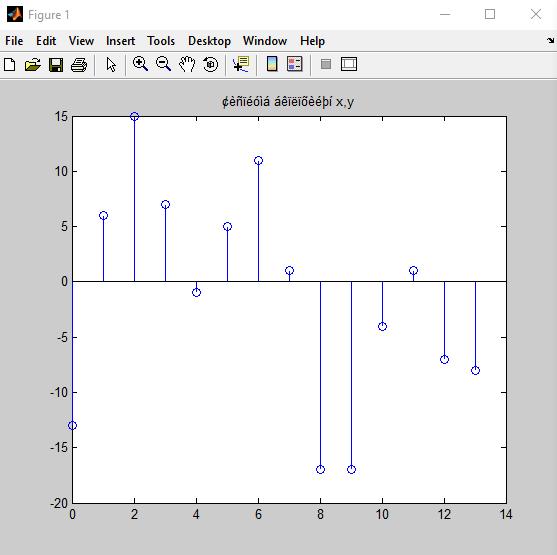The height and width of the screenshot is (555, 557).
Task: Activate the Data Cursor tool
Action: pyautogui.click(x=241, y=64)
